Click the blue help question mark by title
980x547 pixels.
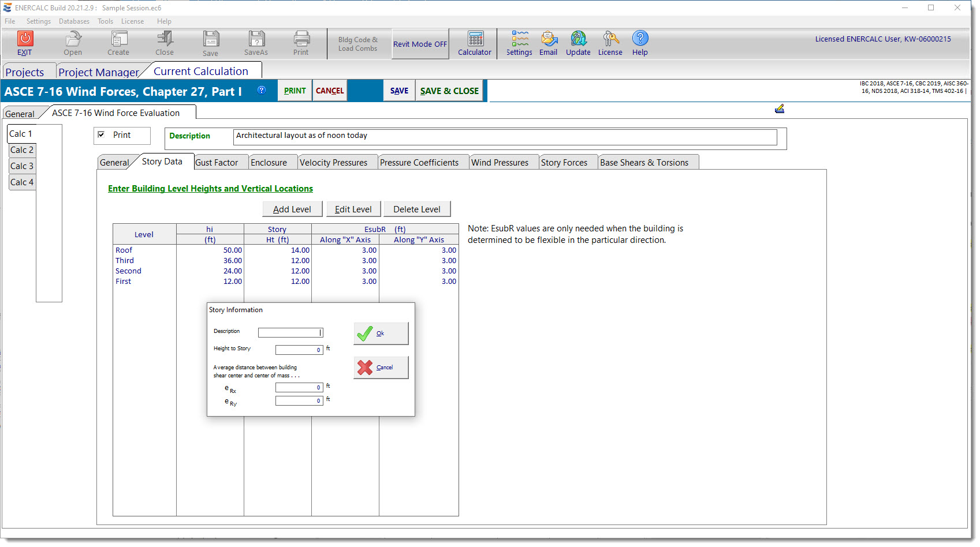(x=262, y=90)
